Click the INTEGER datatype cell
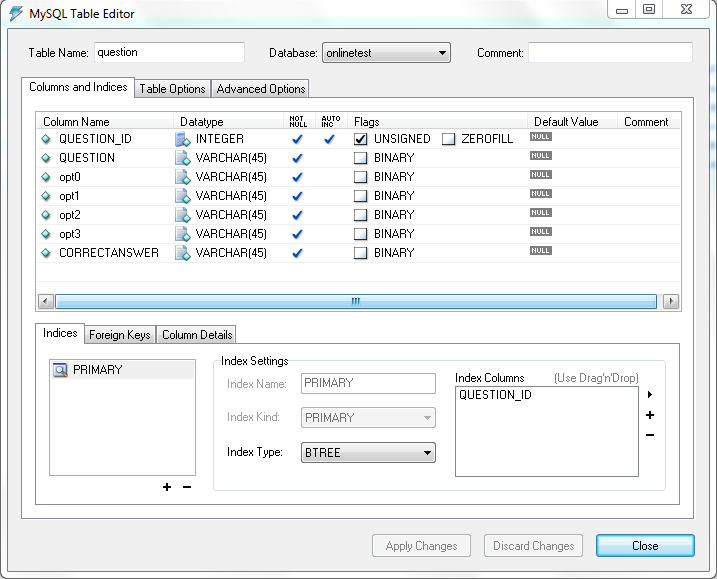The width and height of the screenshot is (717, 579). click(220, 139)
